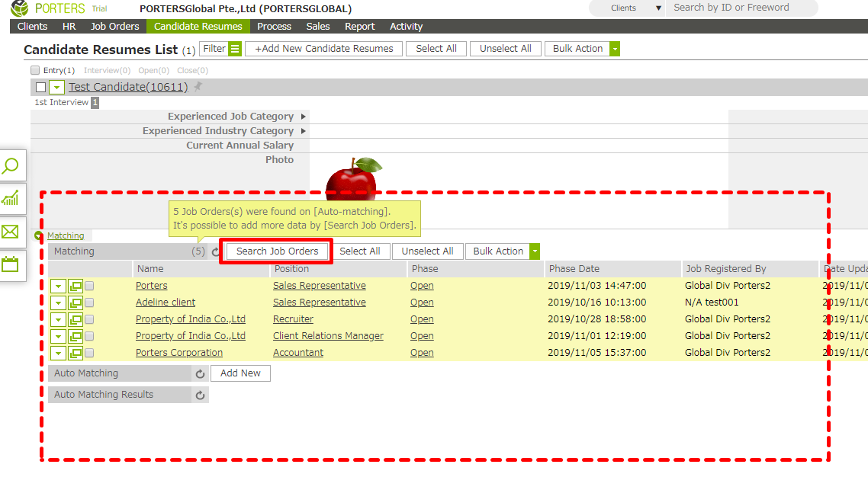Click Matching section Unselect All button

[427, 251]
